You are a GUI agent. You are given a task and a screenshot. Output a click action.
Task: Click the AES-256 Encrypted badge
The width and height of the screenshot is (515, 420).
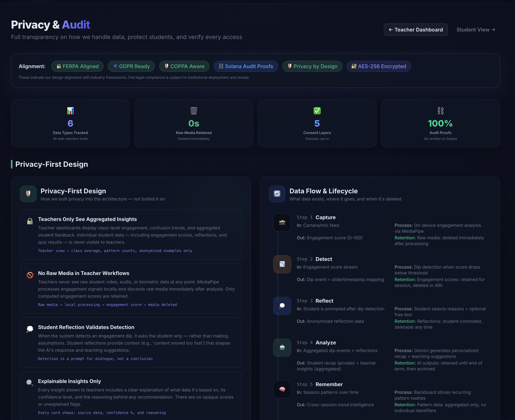378,66
